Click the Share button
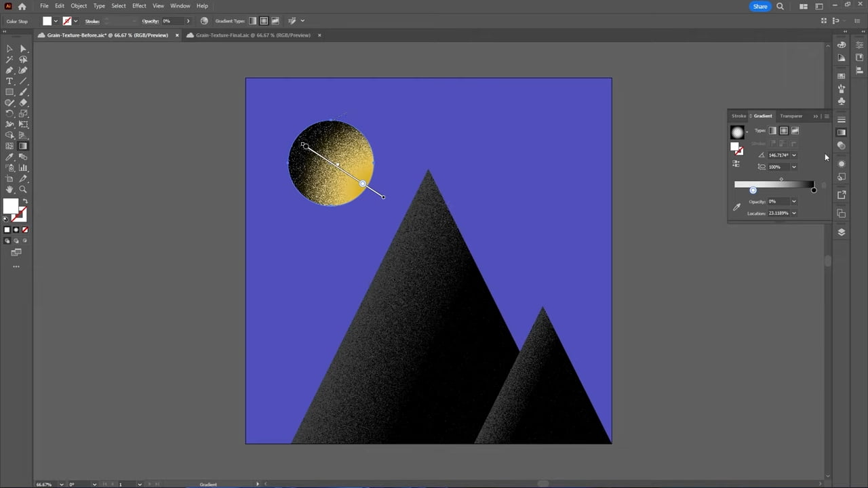 coord(759,6)
